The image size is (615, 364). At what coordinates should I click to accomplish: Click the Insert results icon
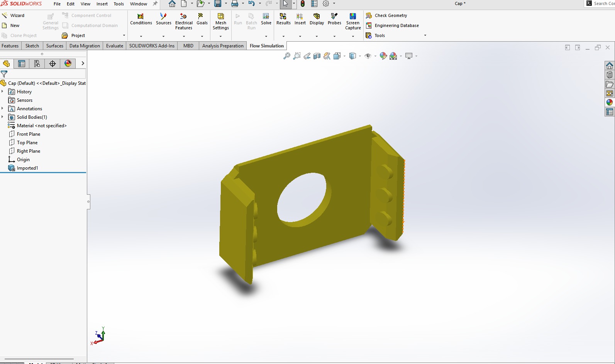pos(300,16)
